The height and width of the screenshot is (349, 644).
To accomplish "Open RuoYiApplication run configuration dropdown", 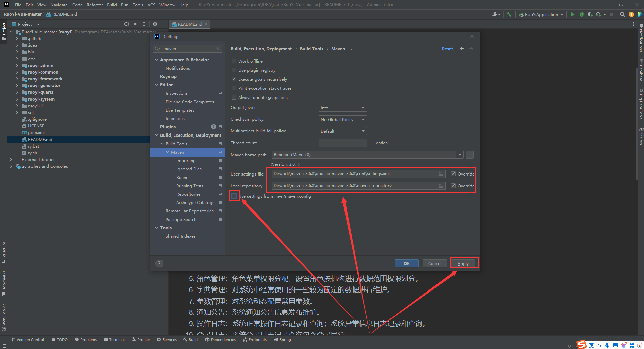I will tap(541, 14).
